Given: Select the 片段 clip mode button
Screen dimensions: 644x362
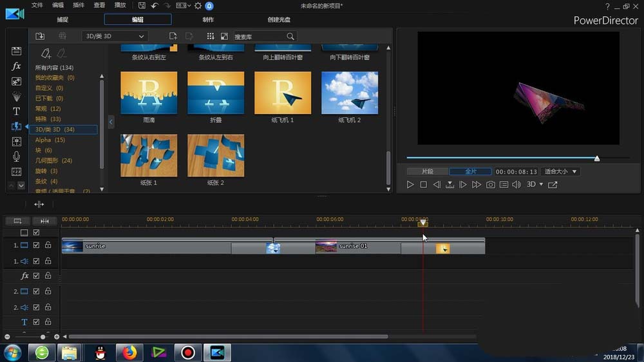Looking at the screenshot, I should click(x=427, y=171).
